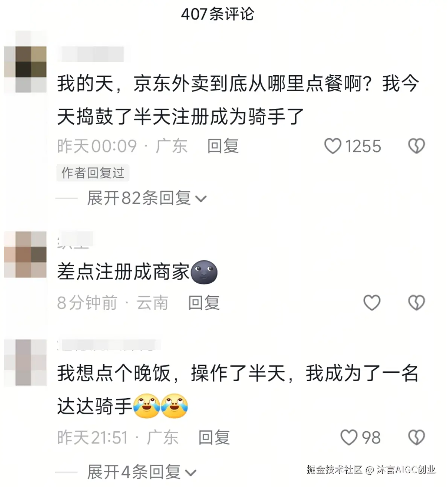Viewport: 448px width, 487px height.
Task: Reply to the 8分钟前 Yunnan comment
Action: coord(204,303)
